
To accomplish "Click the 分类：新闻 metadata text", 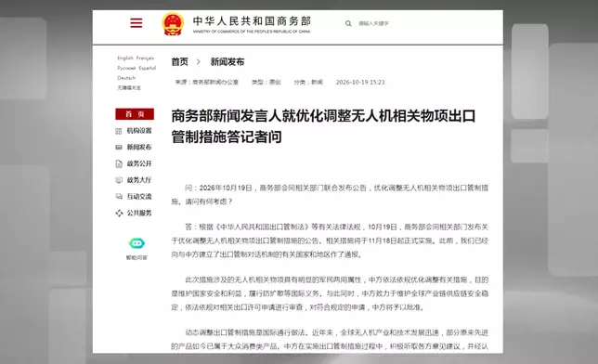I will (308, 82).
